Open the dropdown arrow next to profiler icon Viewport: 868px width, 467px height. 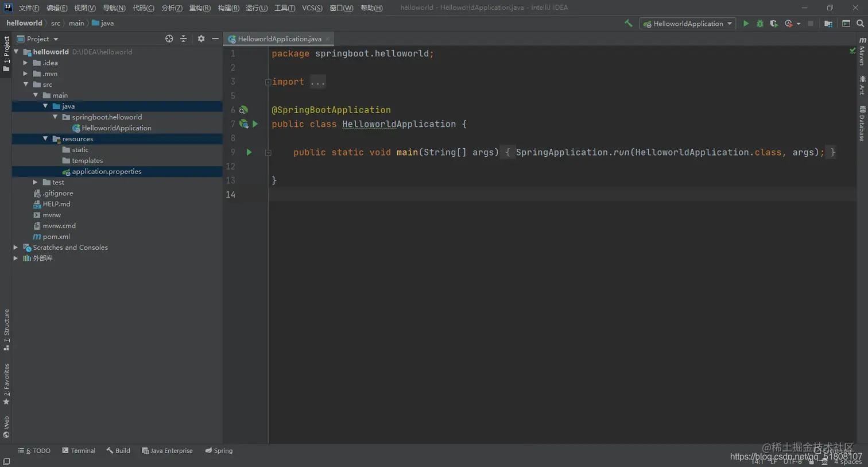pos(799,24)
